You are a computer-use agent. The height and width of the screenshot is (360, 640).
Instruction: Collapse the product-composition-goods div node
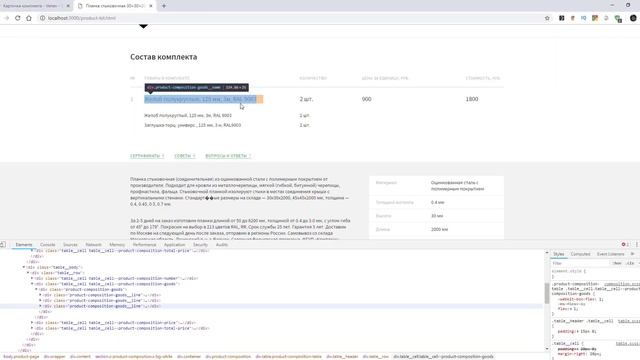[36, 289]
